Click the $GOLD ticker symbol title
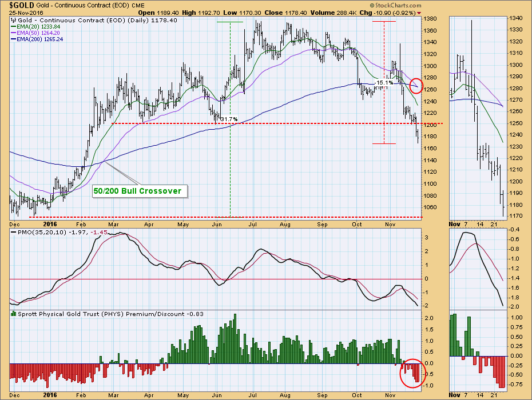 click(22, 5)
